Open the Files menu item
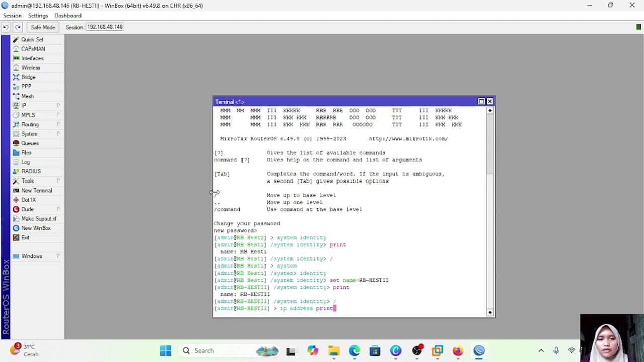 coord(26,153)
